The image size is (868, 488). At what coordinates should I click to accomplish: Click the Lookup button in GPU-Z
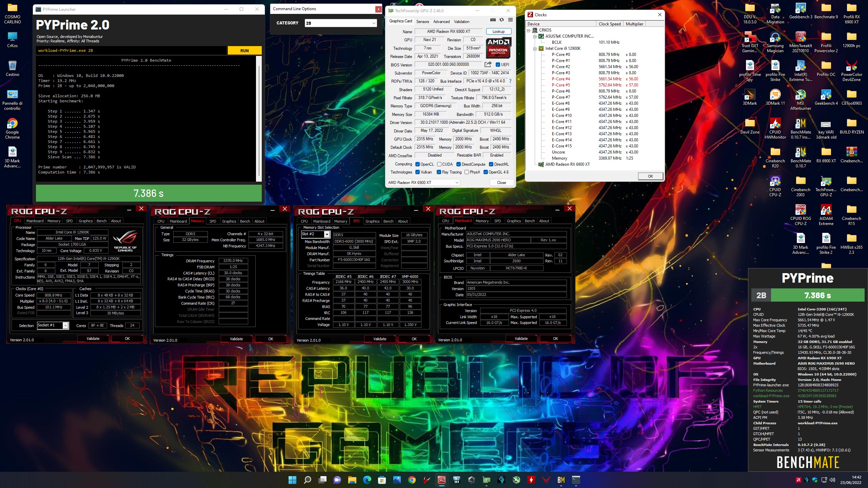[498, 32]
